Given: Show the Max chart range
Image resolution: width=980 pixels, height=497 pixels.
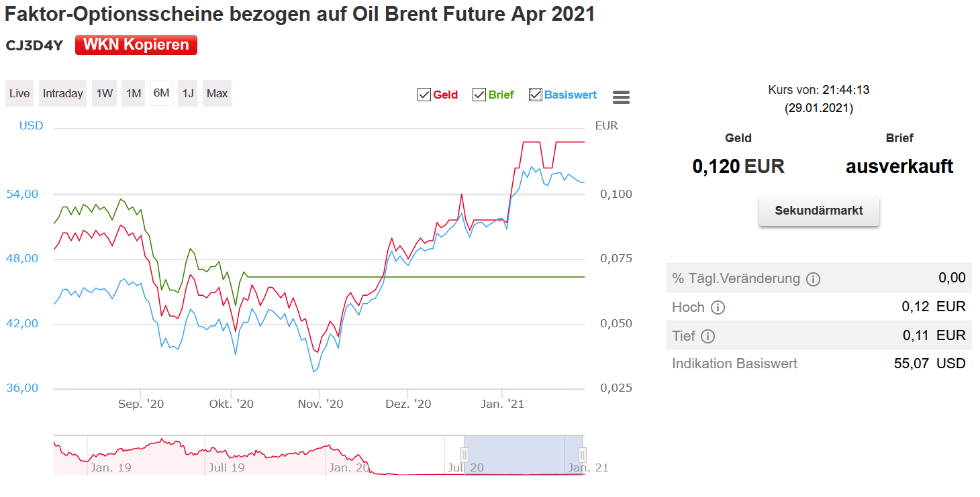Looking at the screenshot, I should (217, 93).
